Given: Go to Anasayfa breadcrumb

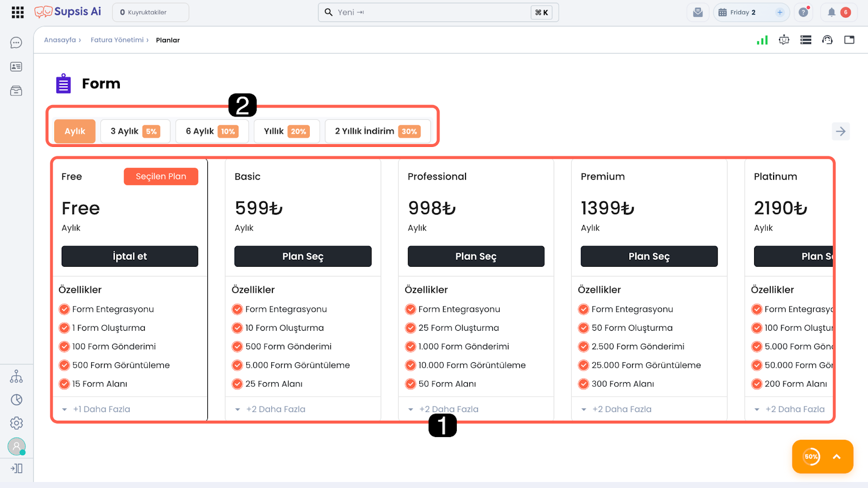Looking at the screenshot, I should (60, 40).
